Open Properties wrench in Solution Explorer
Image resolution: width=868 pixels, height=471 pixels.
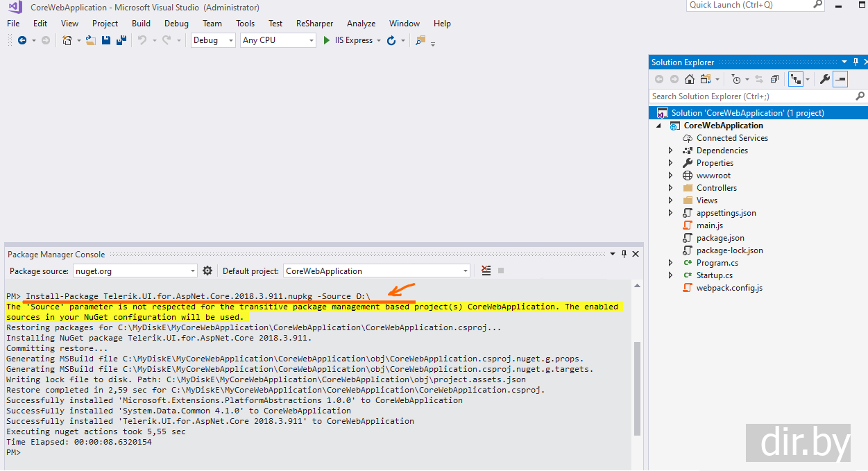tap(824, 79)
